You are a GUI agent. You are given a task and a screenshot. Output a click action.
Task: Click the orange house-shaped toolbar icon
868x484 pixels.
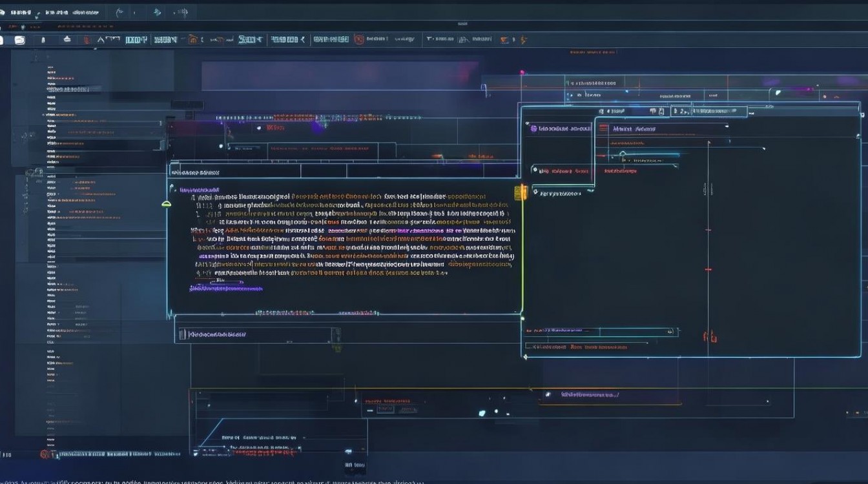coord(192,40)
